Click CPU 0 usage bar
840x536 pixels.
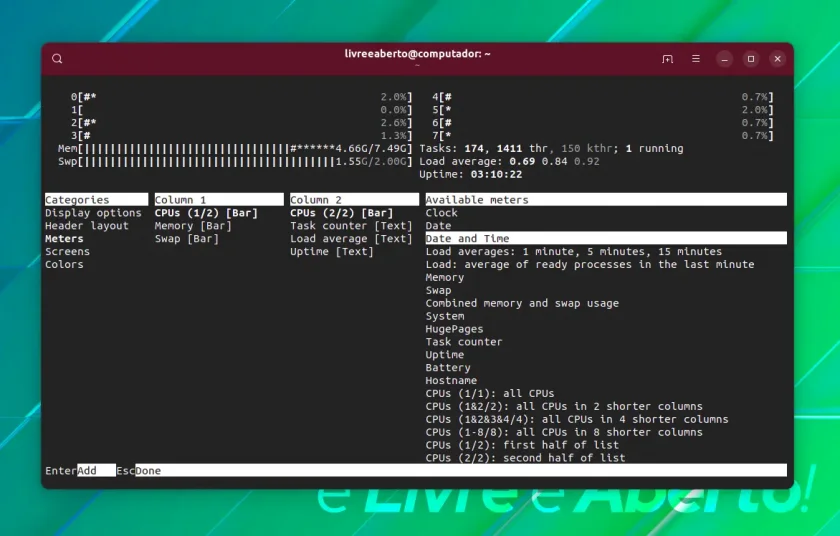(242, 97)
